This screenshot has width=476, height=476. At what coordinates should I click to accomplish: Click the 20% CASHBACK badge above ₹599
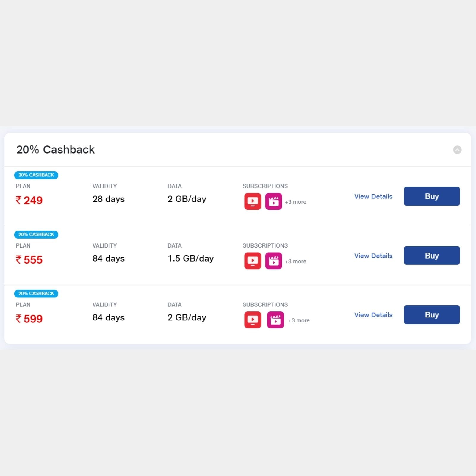[36, 294]
